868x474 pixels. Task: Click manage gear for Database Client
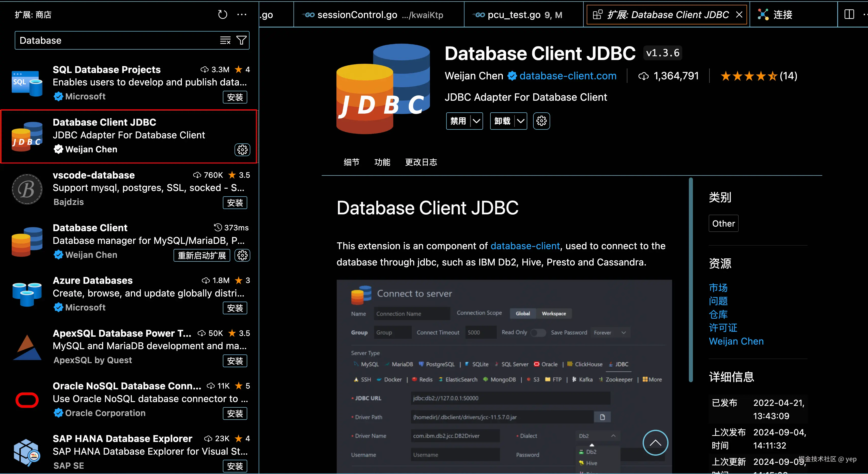(x=242, y=255)
